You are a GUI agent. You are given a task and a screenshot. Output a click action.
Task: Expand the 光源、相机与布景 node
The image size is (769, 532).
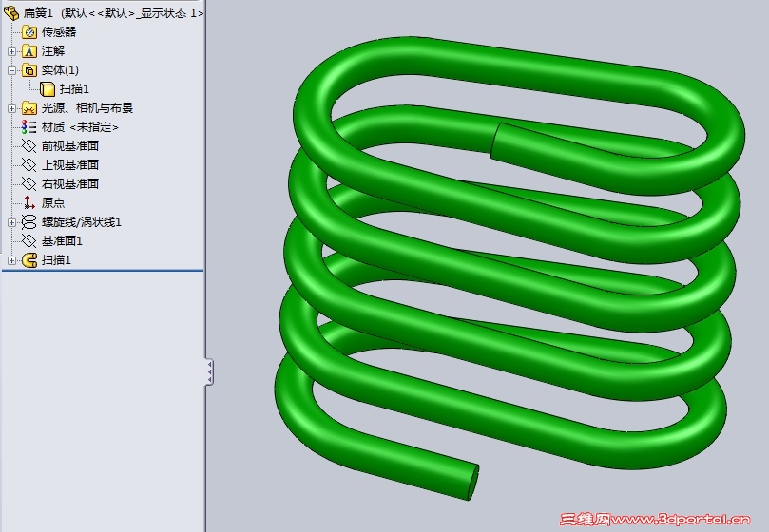[11, 108]
